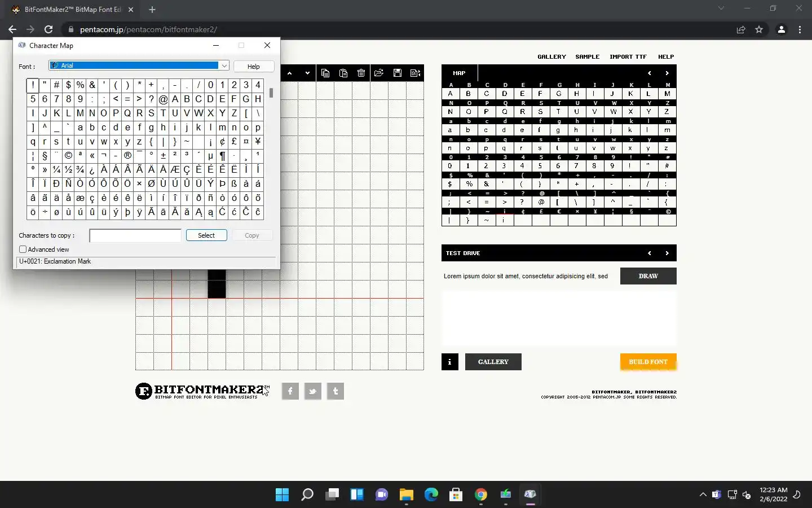The image size is (812, 508).
Task: Open a new browser tab
Action: click(x=152, y=10)
